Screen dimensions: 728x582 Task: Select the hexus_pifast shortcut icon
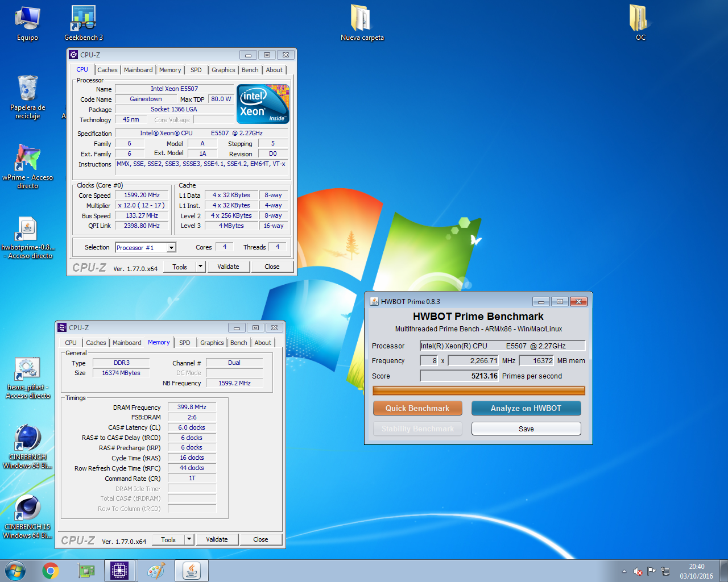(x=27, y=378)
